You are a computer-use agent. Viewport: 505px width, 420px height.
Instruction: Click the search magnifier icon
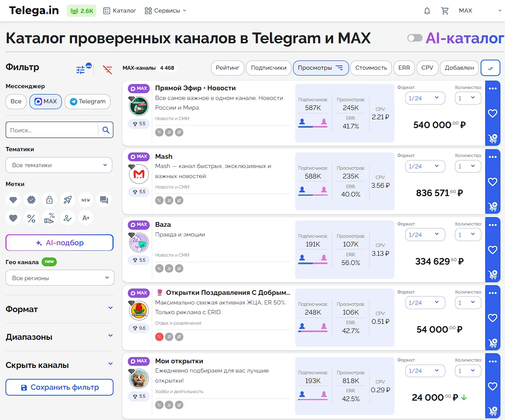point(106,130)
